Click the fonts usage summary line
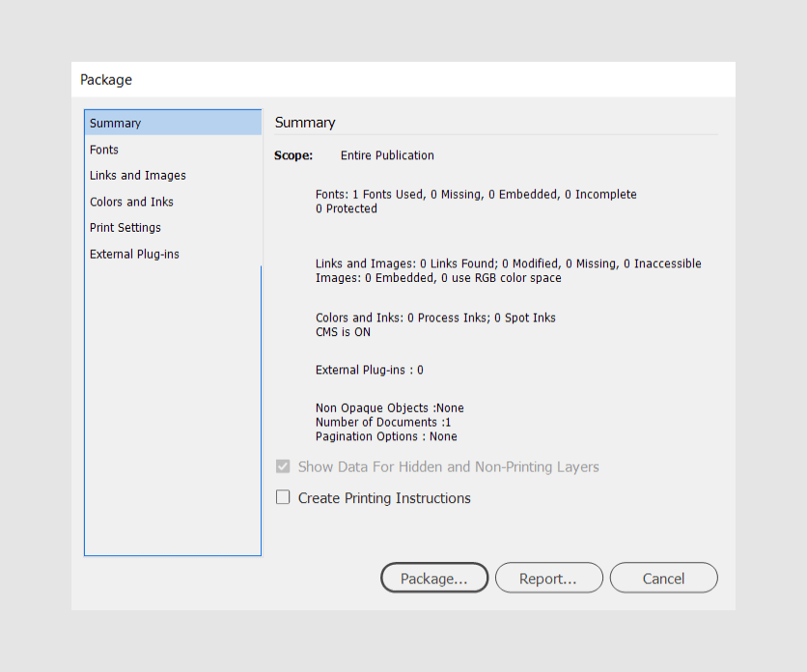Viewport: 807px width, 672px height. tap(476, 194)
